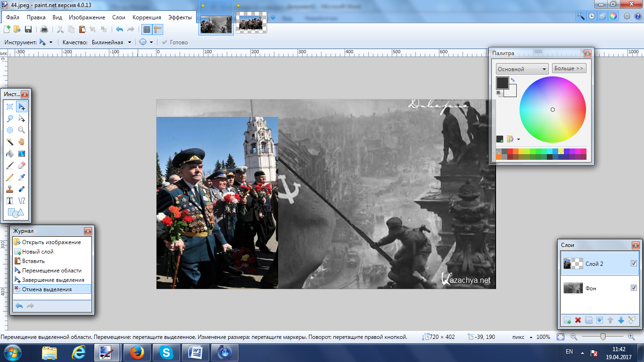644x362 pixels.
Task: Toggle the pixel grid button
Action: pyautogui.click(x=147, y=29)
